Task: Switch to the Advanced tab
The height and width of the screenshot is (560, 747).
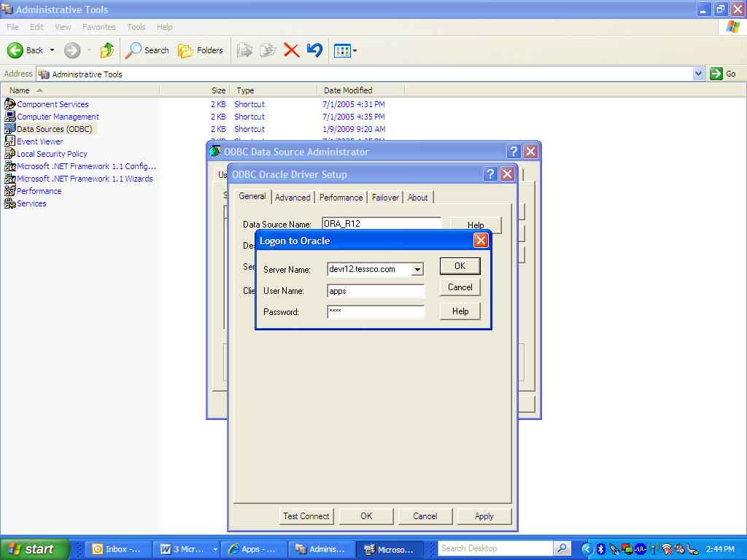Action: click(x=293, y=198)
